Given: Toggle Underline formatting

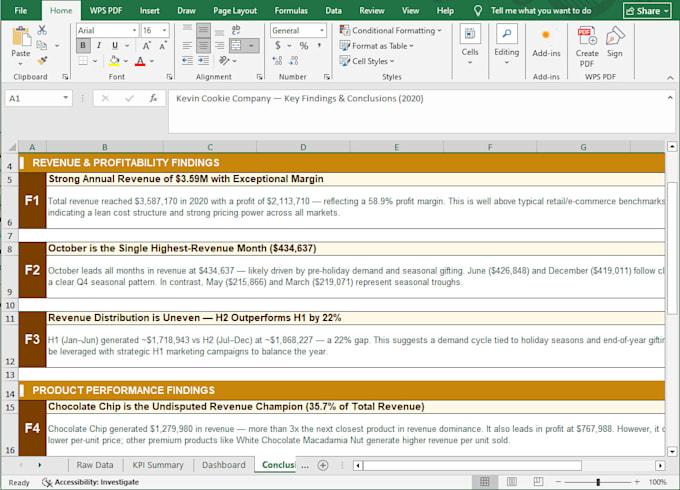Looking at the screenshot, I should 115,46.
